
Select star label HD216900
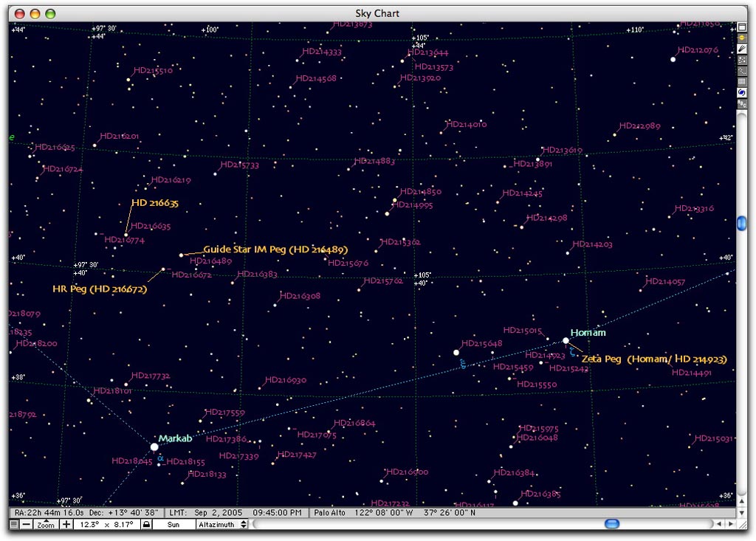coord(408,472)
